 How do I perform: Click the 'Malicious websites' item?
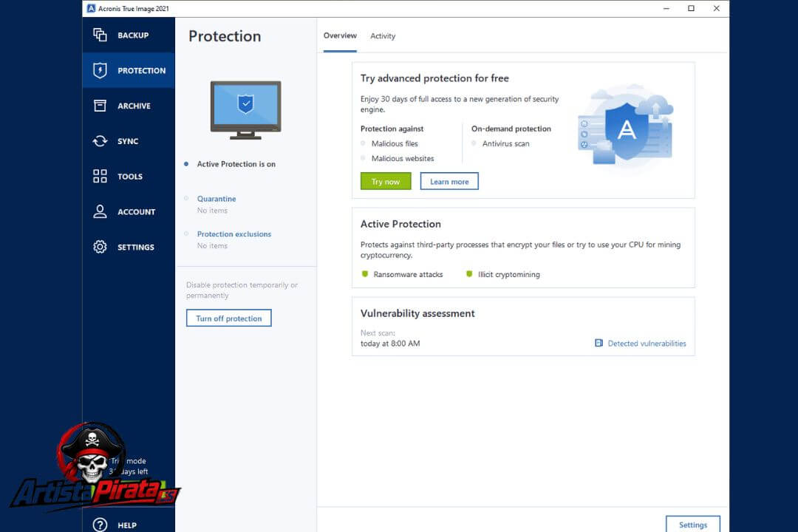(x=403, y=158)
